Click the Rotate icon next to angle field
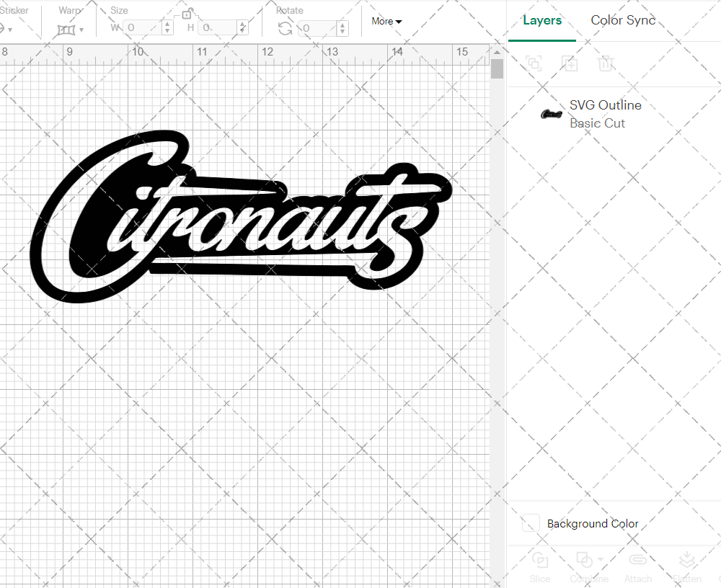Viewport: 721px width, 588px height. coord(284,29)
